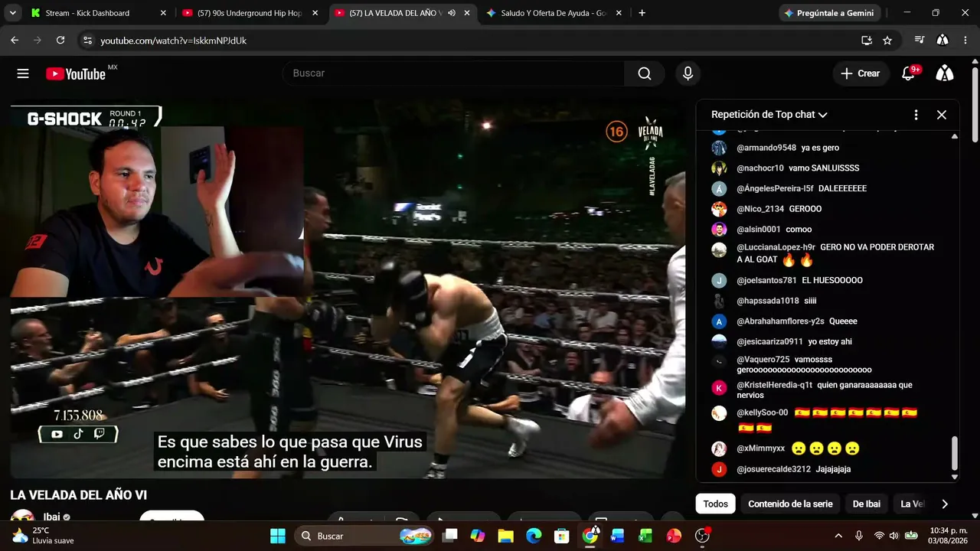Click the chat scrollbar thumb

tap(954, 454)
